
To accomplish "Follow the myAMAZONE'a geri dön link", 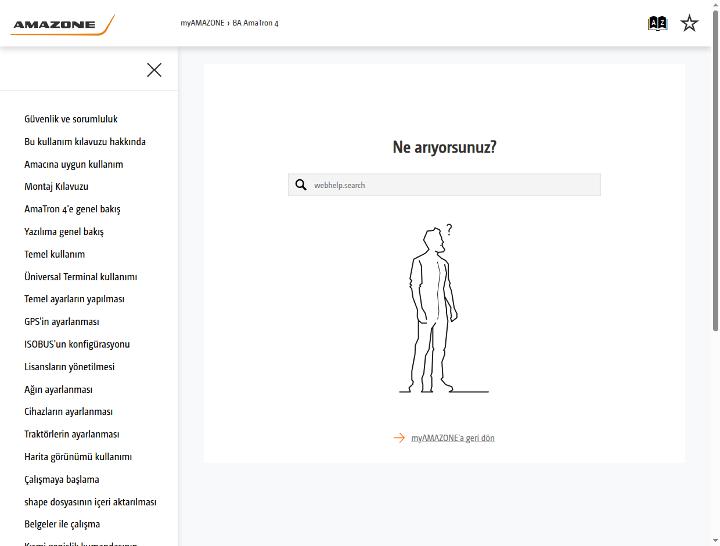I will [x=453, y=438].
